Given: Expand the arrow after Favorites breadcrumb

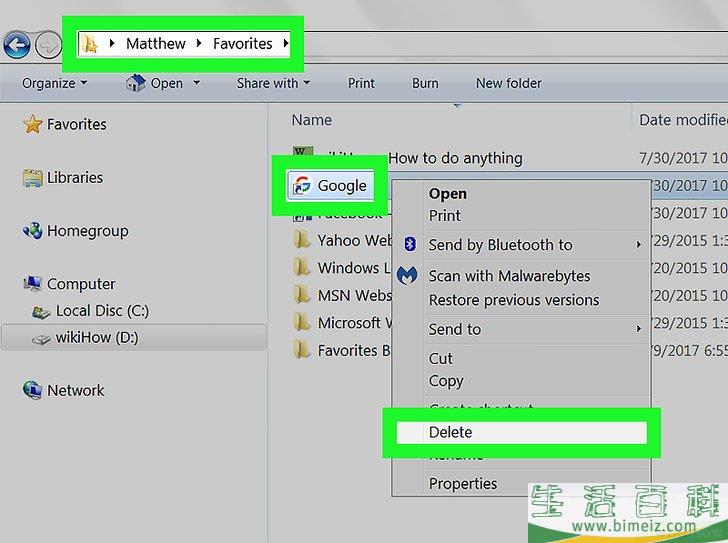Looking at the screenshot, I should (286, 43).
